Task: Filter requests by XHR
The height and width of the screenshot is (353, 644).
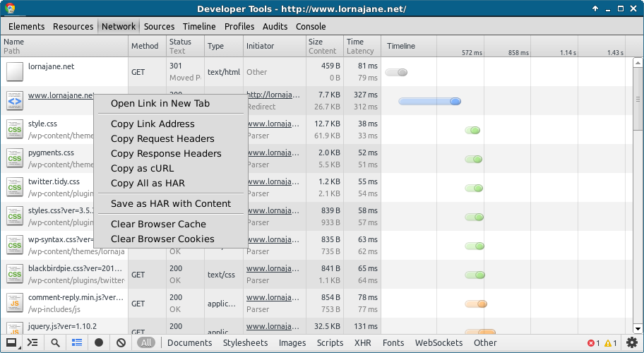Action: click(x=363, y=342)
